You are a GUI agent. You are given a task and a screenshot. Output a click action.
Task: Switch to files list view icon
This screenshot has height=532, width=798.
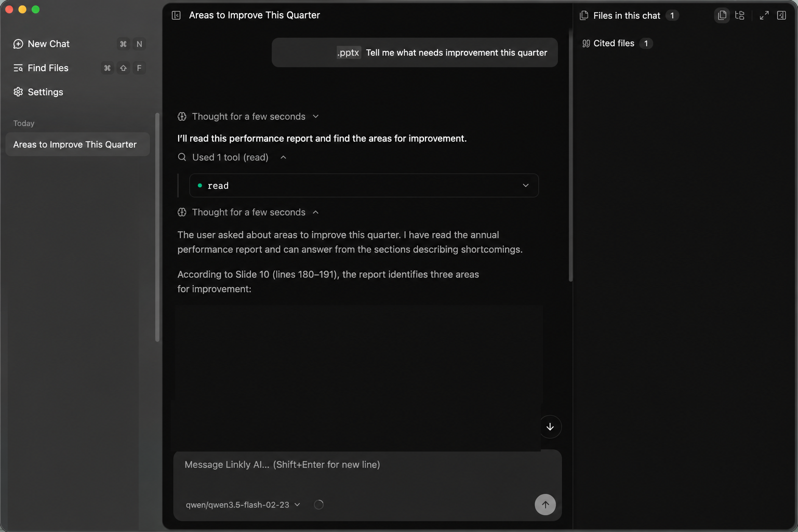[722, 16]
